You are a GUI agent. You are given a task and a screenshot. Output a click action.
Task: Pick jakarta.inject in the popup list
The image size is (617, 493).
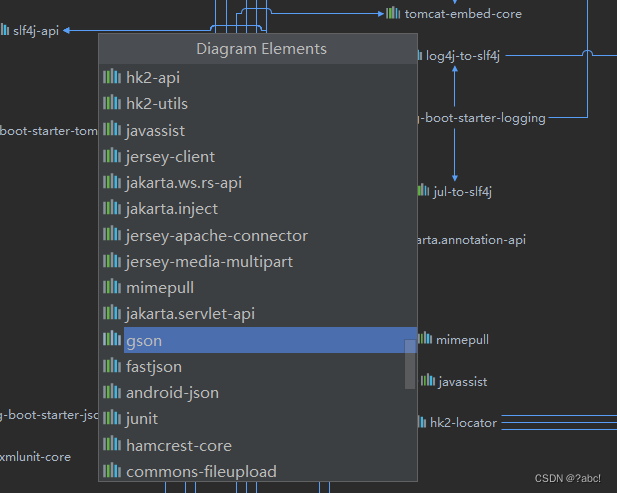coord(258,209)
